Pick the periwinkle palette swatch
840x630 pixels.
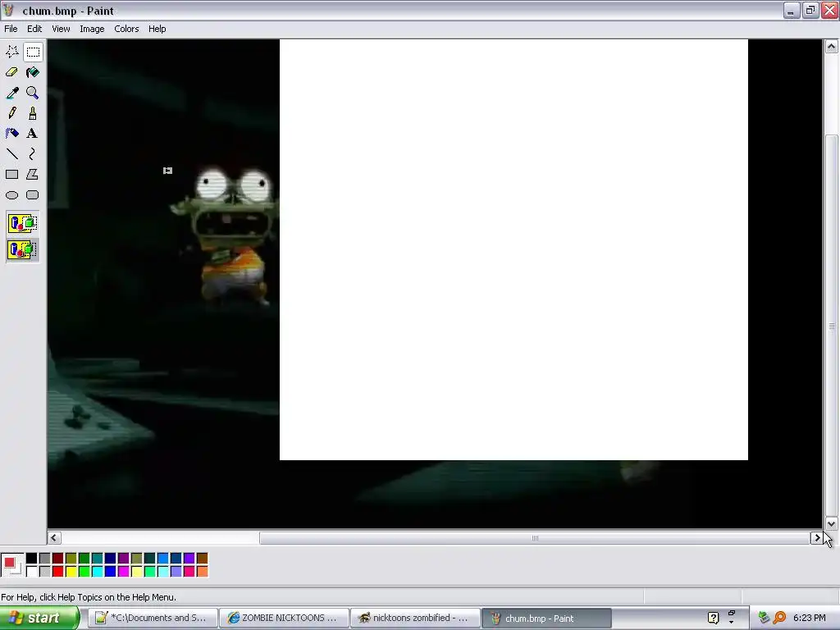pos(176,572)
